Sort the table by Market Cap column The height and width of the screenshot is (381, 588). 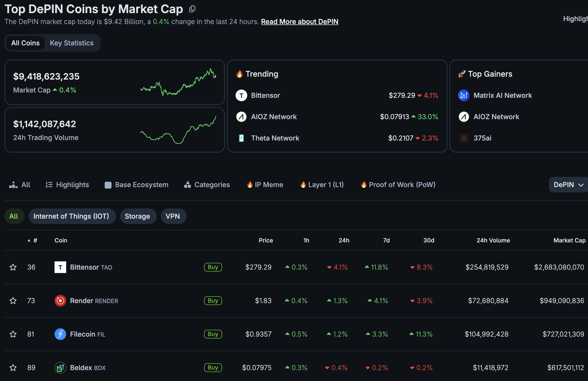(570, 240)
